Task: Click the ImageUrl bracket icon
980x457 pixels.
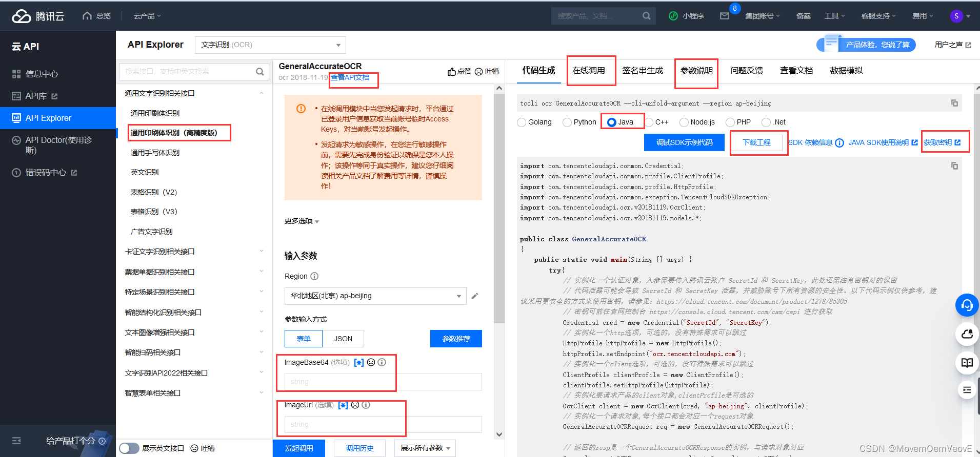Action: pyautogui.click(x=343, y=405)
